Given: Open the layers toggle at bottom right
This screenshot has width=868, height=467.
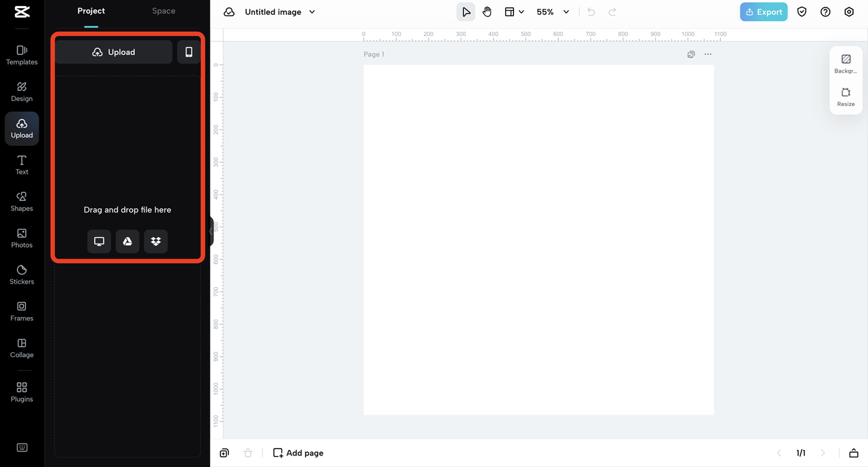Looking at the screenshot, I should (854, 453).
